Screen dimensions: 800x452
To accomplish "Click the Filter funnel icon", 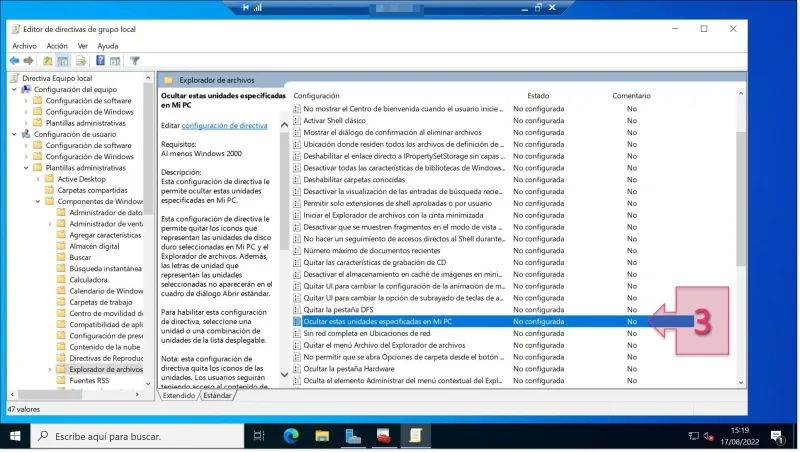I will coord(135,61).
